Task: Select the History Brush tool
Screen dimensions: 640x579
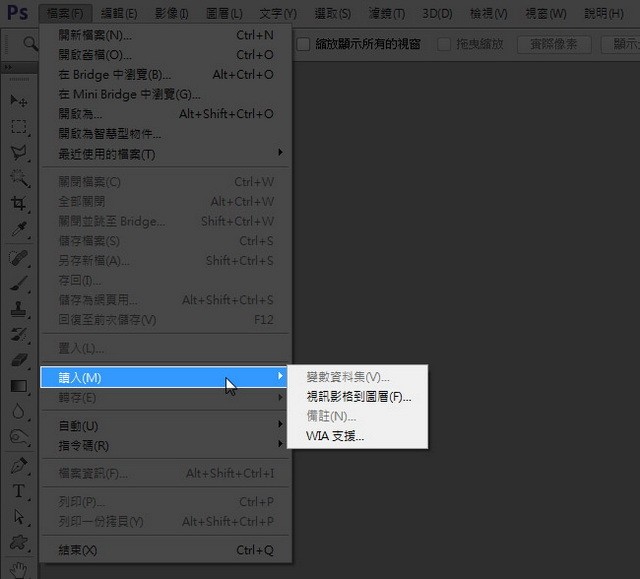Action: click(19, 335)
